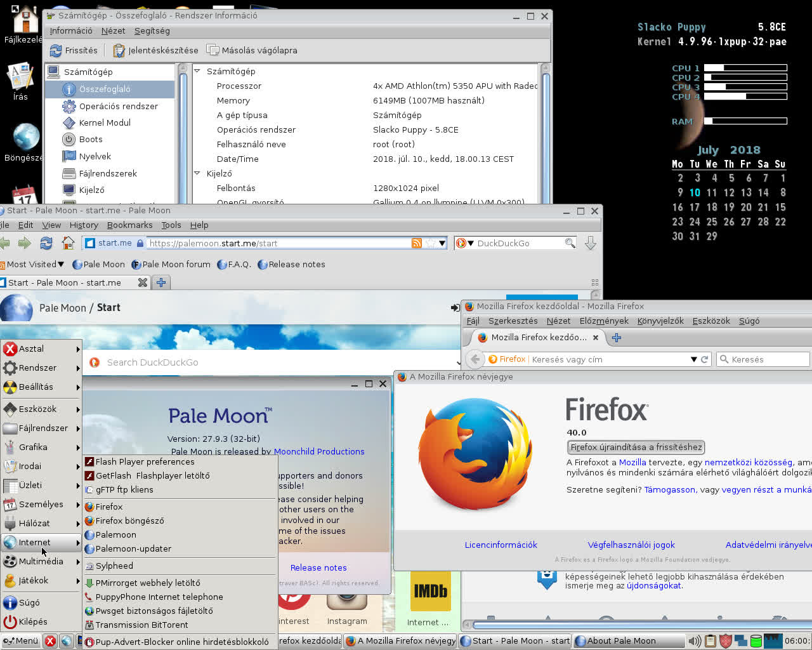Select Boots item in sidebar tree
The height and width of the screenshot is (650, 812).
click(x=91, y=139)
